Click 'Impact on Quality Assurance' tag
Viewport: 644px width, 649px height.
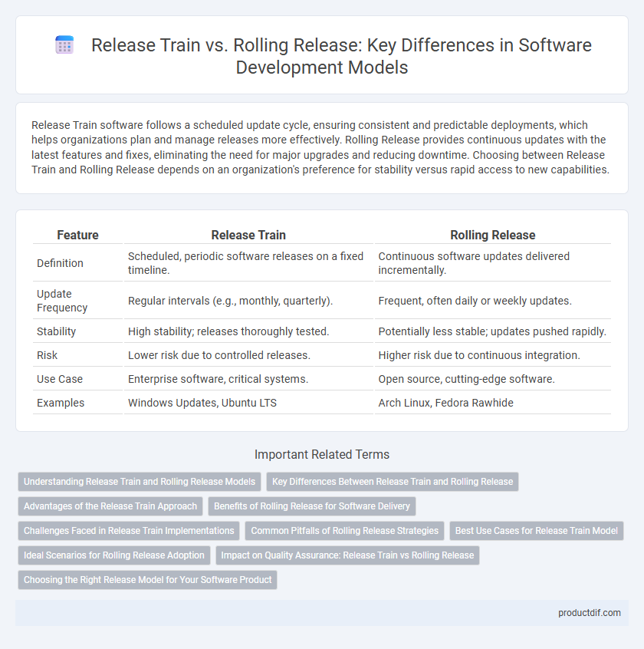[x=347, y=555]
